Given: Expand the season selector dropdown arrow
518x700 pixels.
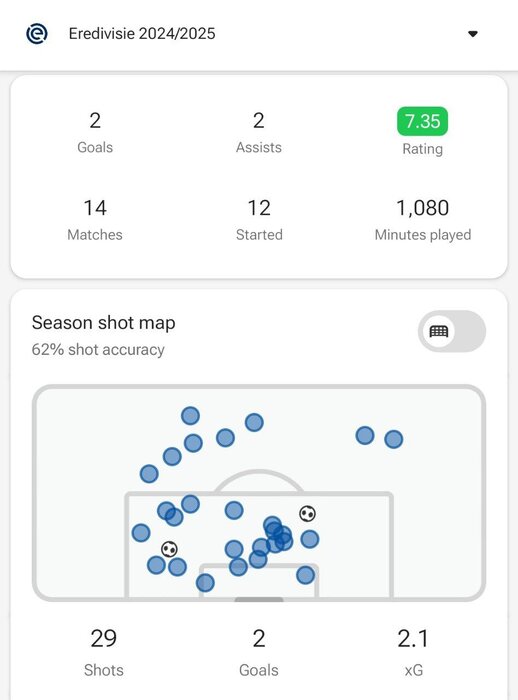Looking at the screenshot, I should [x=472, y=34].
